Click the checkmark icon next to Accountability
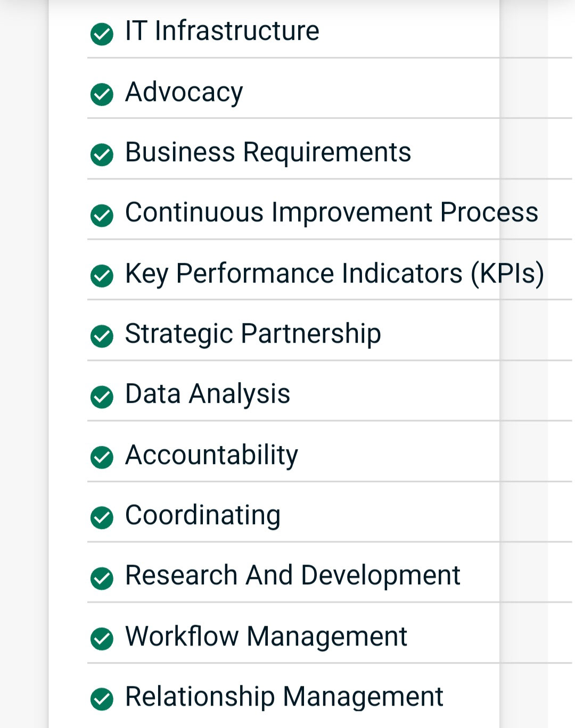The image size is (575, 728). pos(102,457)
